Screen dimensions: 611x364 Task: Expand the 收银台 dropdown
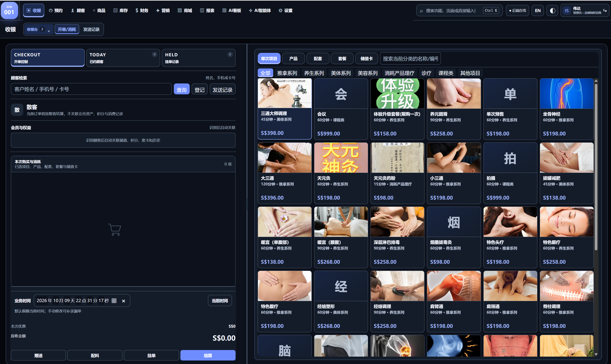38,29
